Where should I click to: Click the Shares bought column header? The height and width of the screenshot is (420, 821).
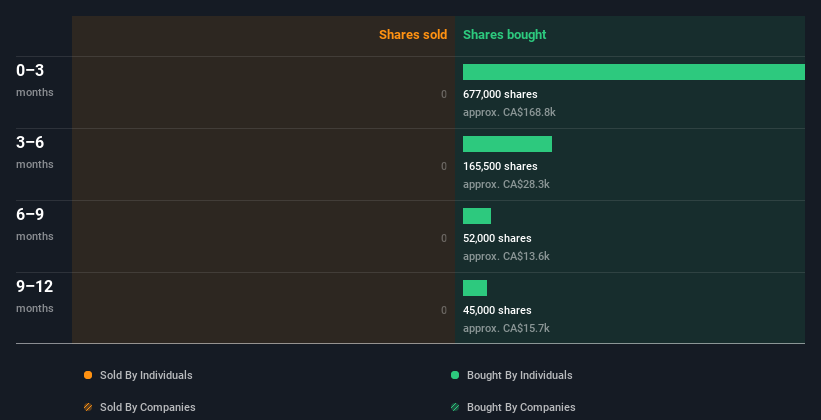pos(504,35)
